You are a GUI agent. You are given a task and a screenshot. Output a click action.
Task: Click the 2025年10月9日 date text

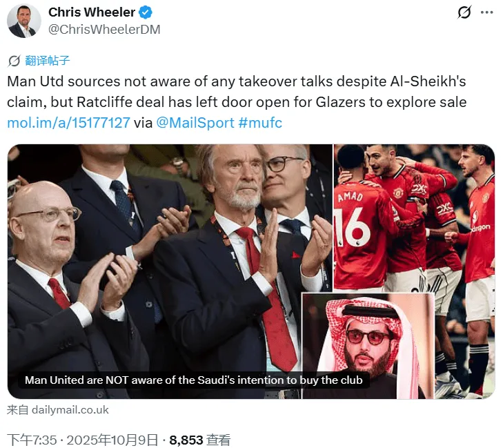pyautogui.click(x=112, y=440)
